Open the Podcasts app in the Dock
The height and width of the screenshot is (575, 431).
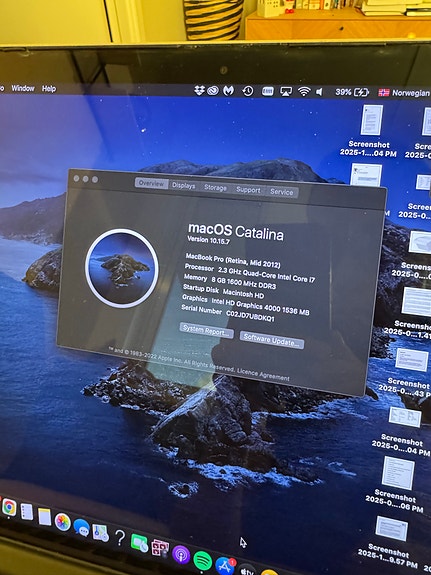pos(181,554)
